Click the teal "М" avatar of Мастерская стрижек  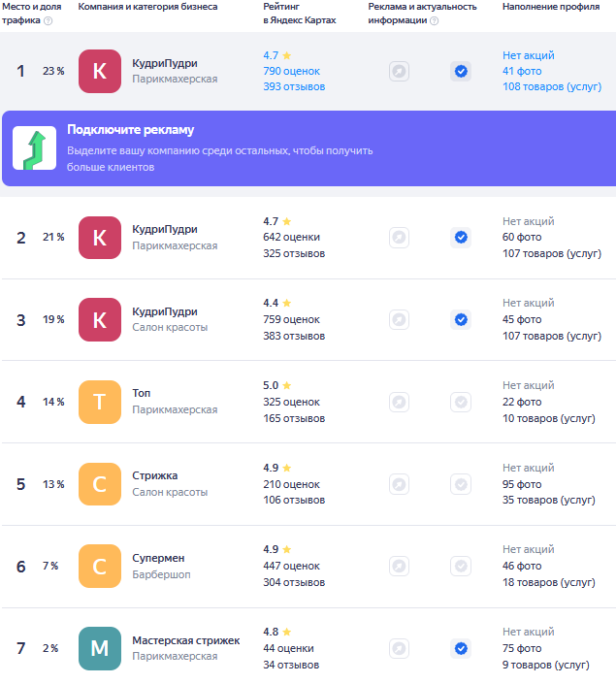(100, 649)
